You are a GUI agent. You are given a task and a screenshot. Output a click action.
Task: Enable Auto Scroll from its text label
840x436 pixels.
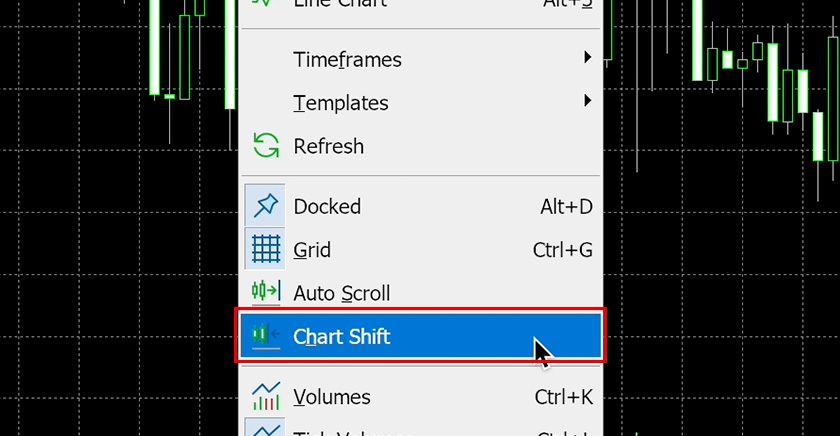pos(341,293)
